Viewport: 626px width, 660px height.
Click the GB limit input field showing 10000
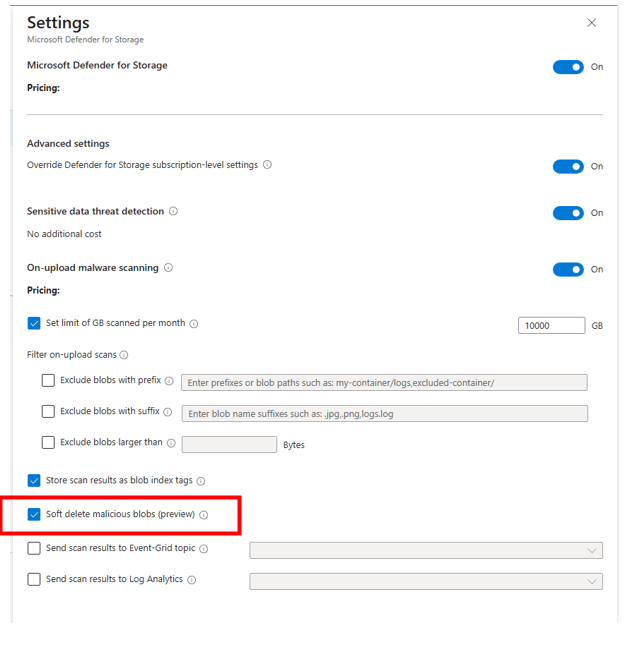tap(551, 325)
